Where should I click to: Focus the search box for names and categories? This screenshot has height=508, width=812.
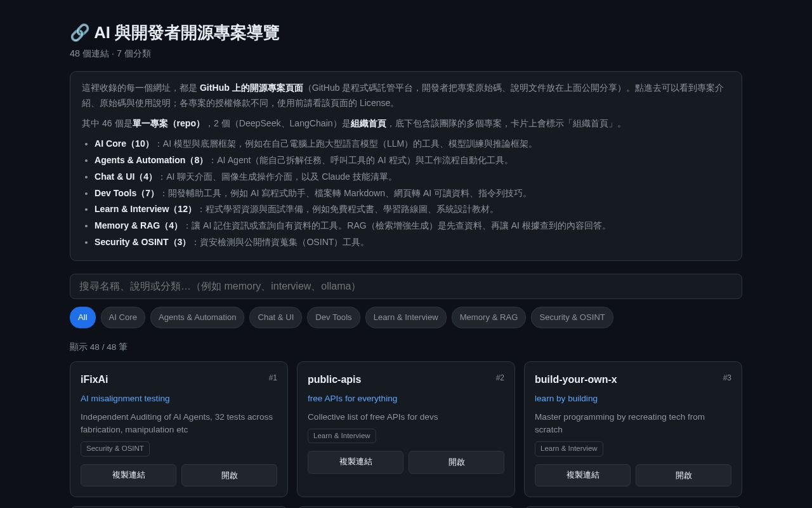(x=406, y=286)
